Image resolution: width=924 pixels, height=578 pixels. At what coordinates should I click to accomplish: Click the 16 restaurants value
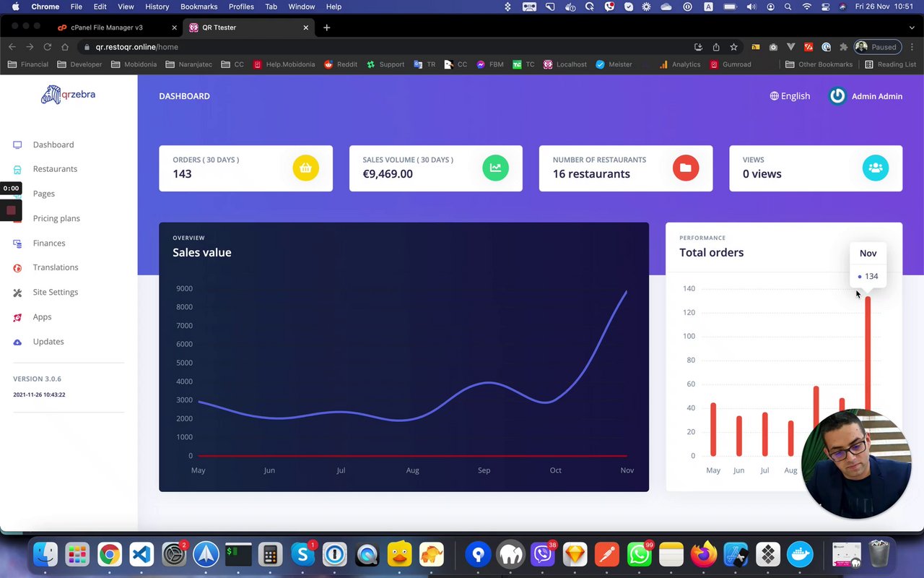591,174
